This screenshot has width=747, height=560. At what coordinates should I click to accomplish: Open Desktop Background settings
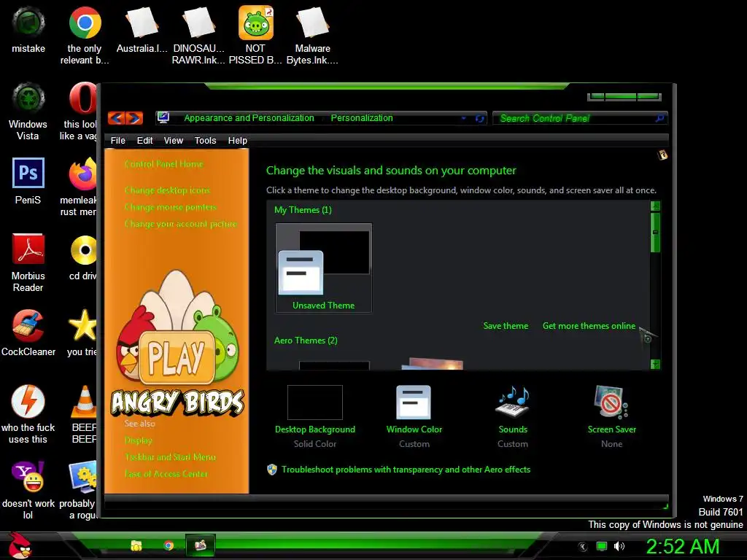coord(315,416)
